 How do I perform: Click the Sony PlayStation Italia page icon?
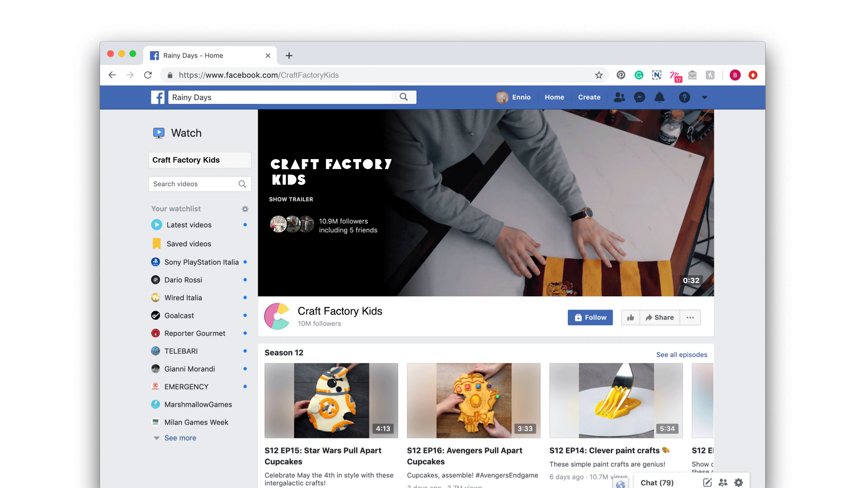(156, 262)
